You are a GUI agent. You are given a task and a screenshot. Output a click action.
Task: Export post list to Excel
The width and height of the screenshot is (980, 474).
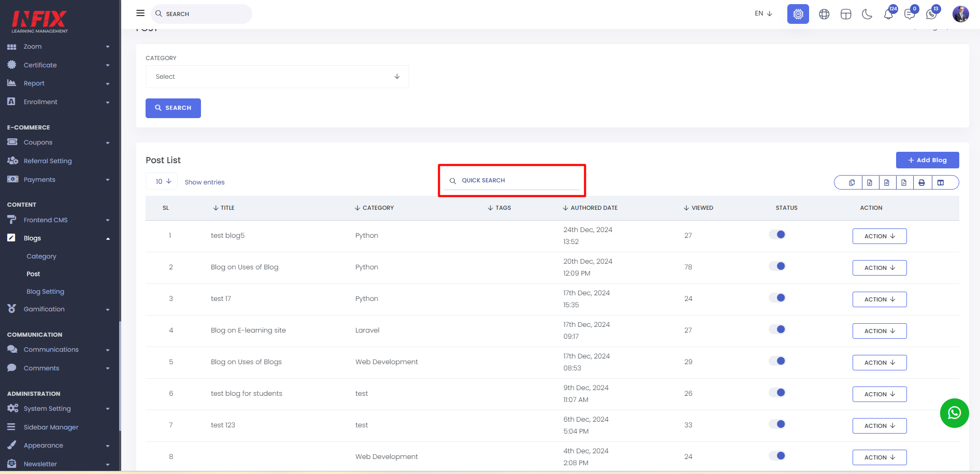869,182
